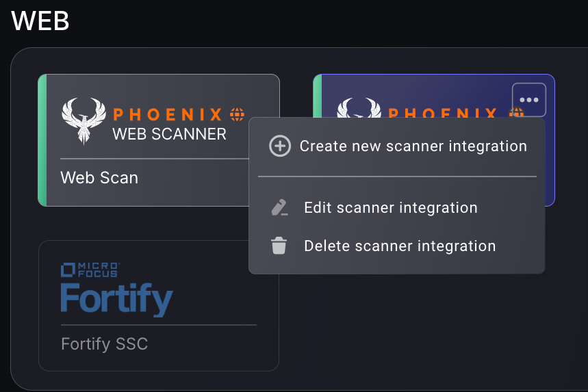Click the blue Fortify logo wordmark
Viewport: 588px width, 392px height.
tap(116, 299)
